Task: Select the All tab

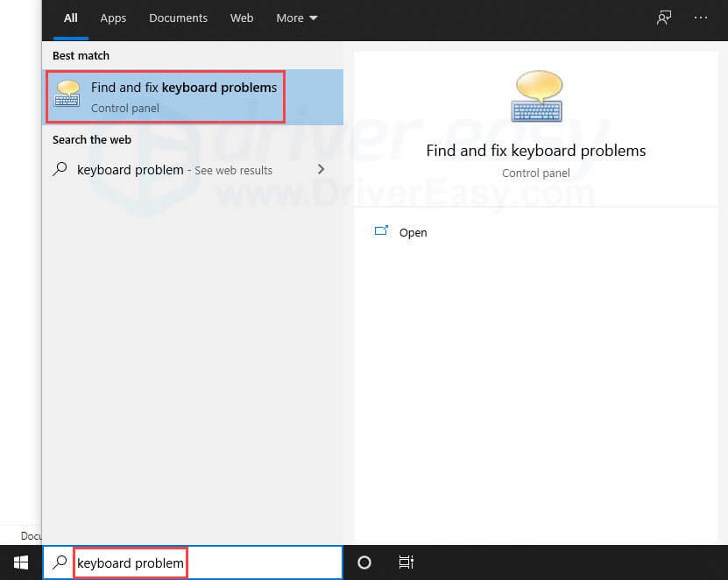Action: (x=71, y=18)
